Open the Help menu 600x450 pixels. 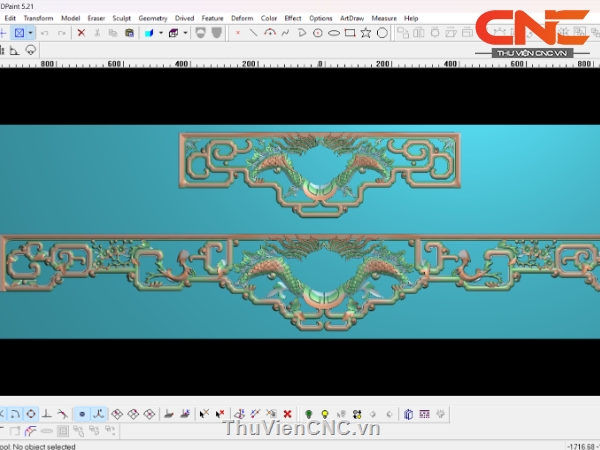click(x=411, y=18)
